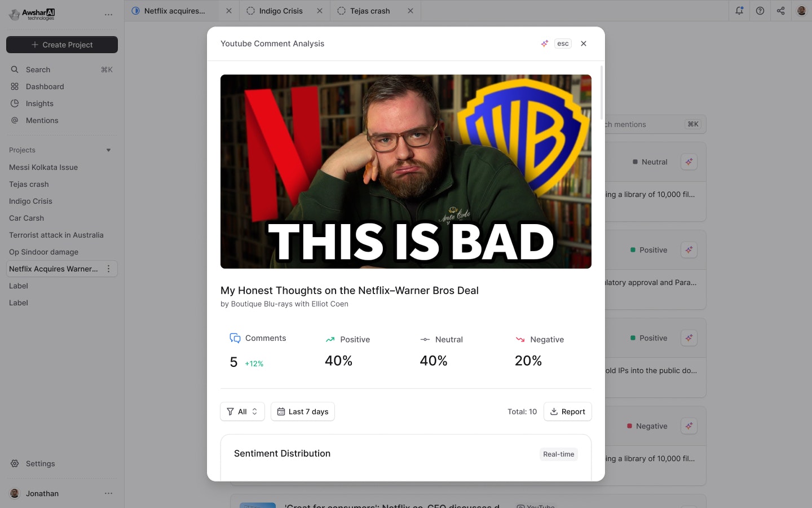Image resolution: width=812 pixels, height=508 pixels.
Task: Click the Total: 10 count text
Action: [x=522, y=411]
